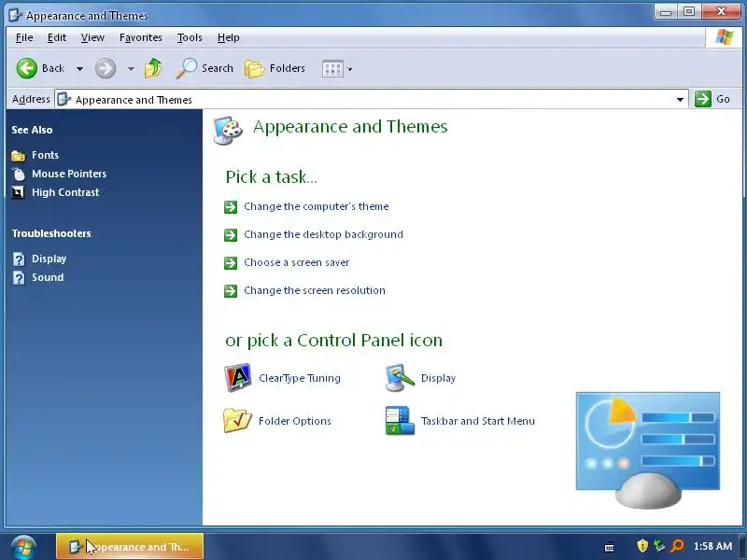Screen dimensions: 747x560
Task: Click the Safely Remove Hardware tray icon
Action: (x=659, y=546)
